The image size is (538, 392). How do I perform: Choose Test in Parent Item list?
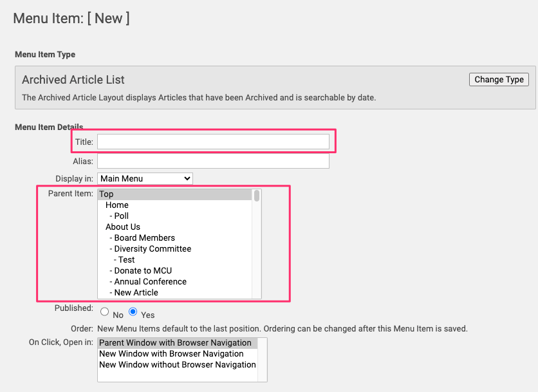(x=126, y=260)
